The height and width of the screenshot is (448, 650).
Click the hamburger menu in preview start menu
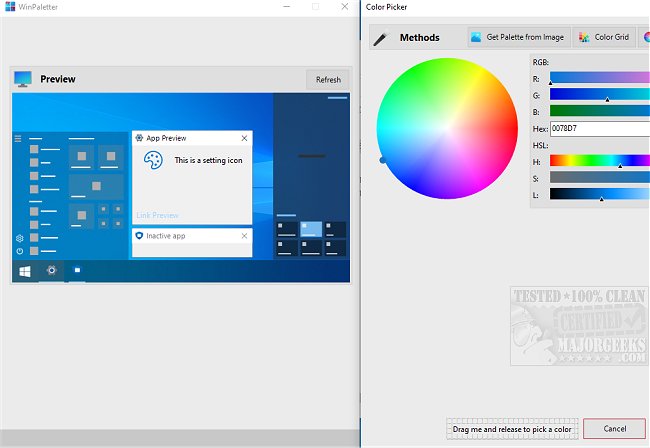(18, 138)
